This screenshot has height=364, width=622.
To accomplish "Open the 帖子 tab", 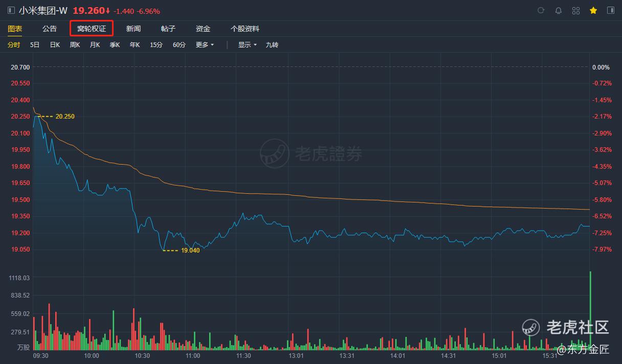I will click(168, 29).
